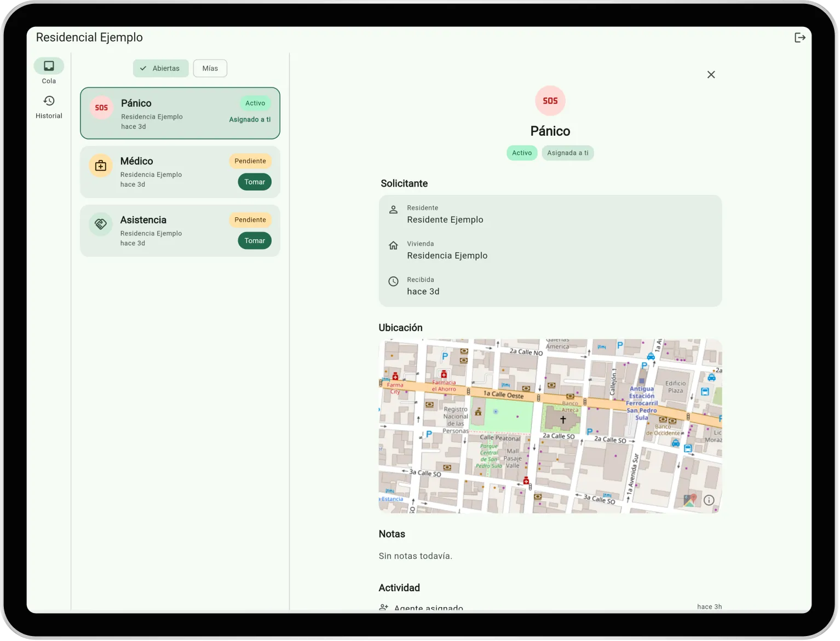Screen dimensions: 840x641
Task: Click the Pendiente badge on Asistencia card
Action: tap(250, 220)
